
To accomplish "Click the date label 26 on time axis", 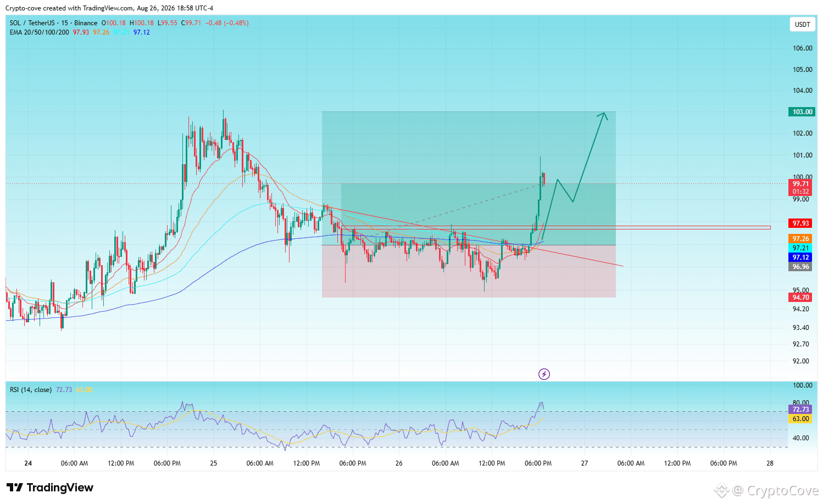I will pos(399,463).
